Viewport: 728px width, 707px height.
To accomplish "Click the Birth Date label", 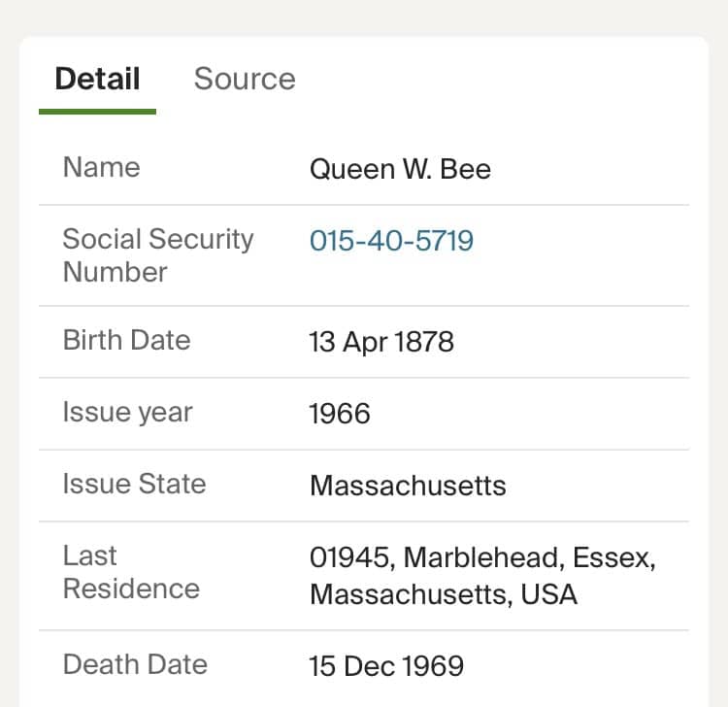I will (126, 340).
